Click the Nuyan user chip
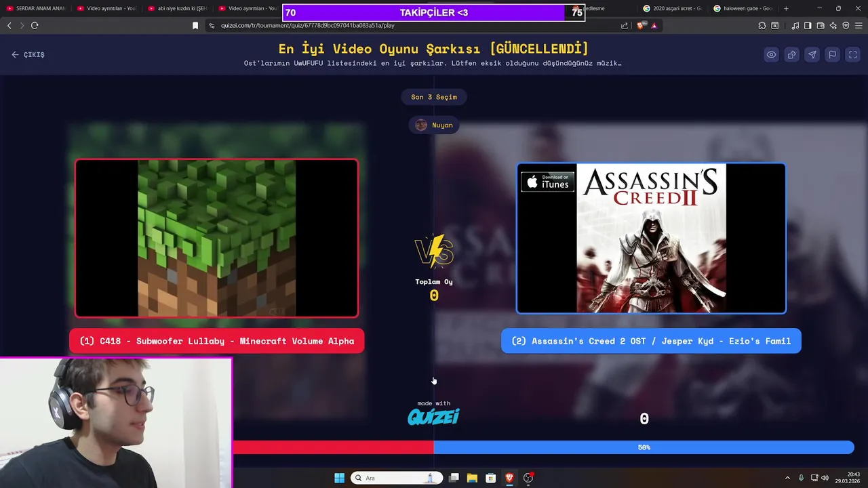Viewport: 868px width, 488px height. click(434, 125)
